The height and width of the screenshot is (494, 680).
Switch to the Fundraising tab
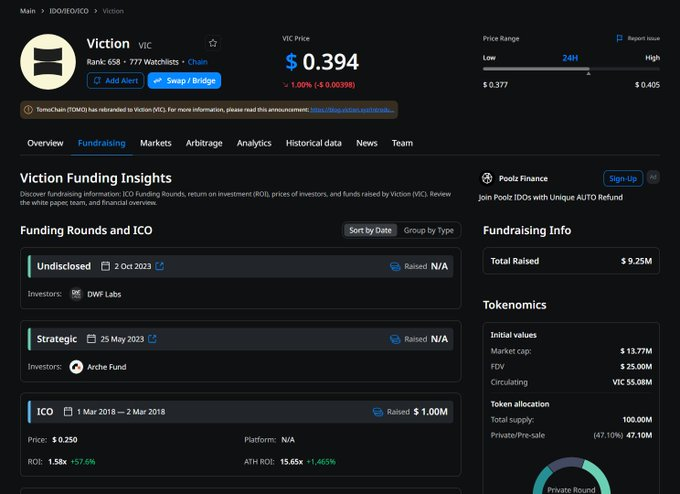(x=101, y=143)
